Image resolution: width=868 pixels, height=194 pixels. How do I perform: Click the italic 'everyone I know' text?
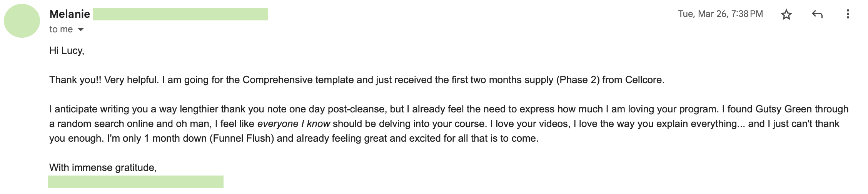coord(294,124)
